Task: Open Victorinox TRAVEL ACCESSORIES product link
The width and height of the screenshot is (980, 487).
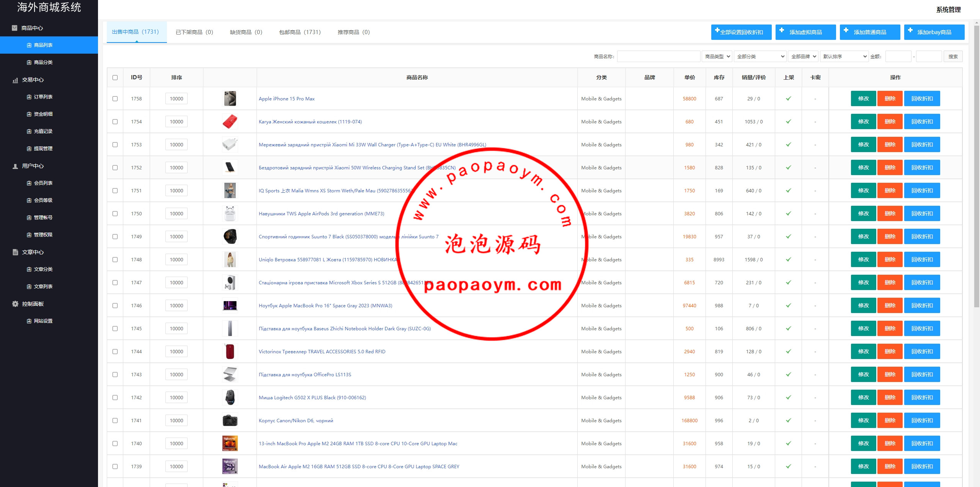Action: pos(322,351)
